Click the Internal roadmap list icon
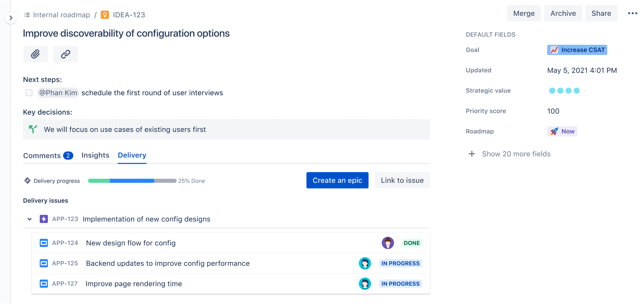 tap(27, 14)
